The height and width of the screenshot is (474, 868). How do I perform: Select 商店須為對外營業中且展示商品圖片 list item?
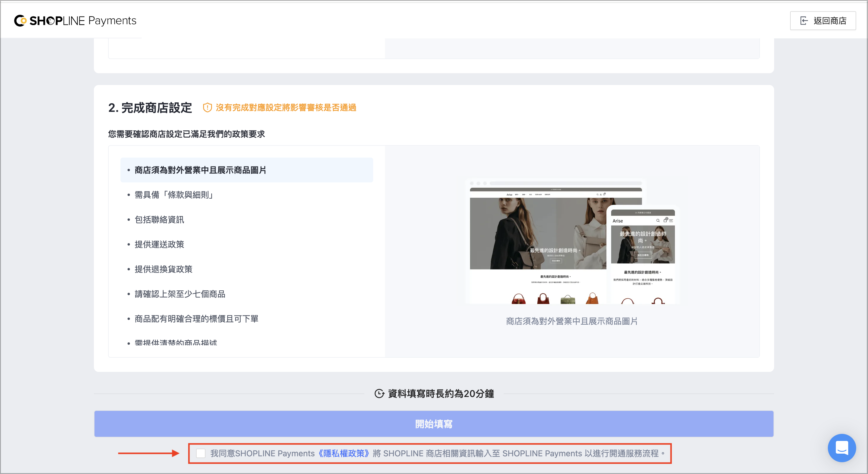pos(247,170)
